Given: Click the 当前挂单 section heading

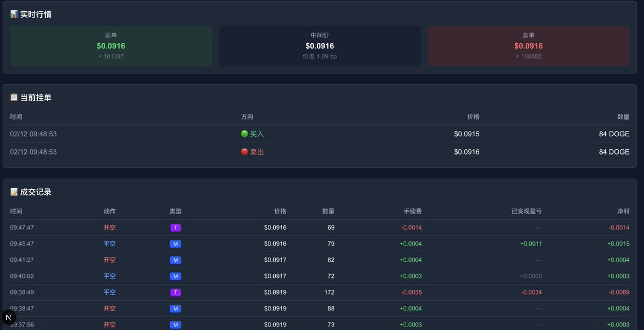Looking at the screenshot, I should 36,98.
